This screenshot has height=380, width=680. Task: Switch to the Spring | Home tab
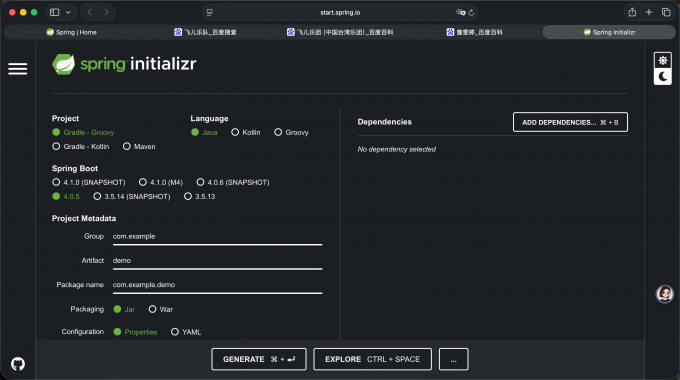tap(72, 32)
